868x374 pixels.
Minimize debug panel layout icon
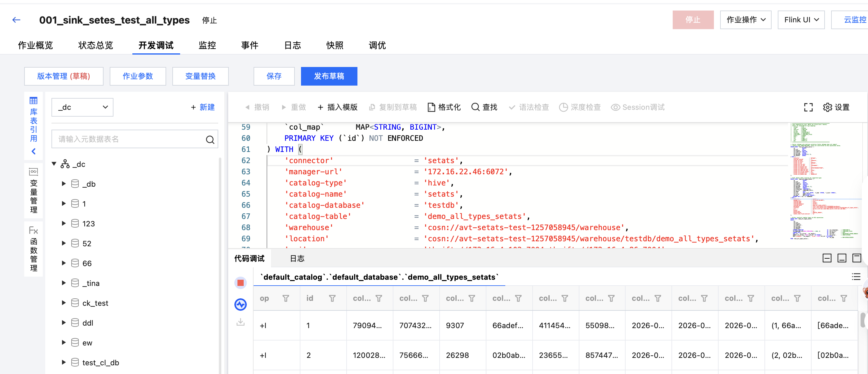click(x=842, y=258)
